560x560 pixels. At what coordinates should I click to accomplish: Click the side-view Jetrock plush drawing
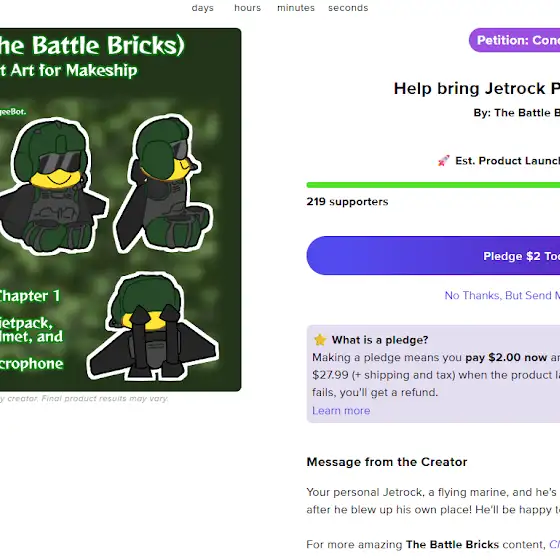(x=164, y=183)
